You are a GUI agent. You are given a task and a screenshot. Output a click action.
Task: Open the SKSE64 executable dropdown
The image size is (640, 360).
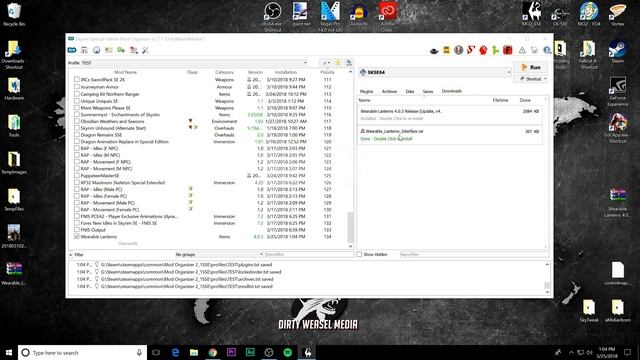pos(434,72)
